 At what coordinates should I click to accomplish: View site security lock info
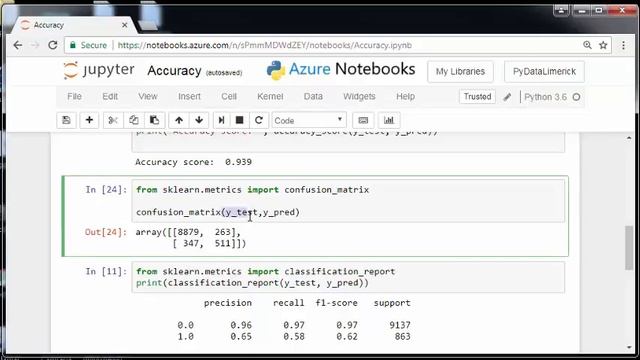click(73, 45)
